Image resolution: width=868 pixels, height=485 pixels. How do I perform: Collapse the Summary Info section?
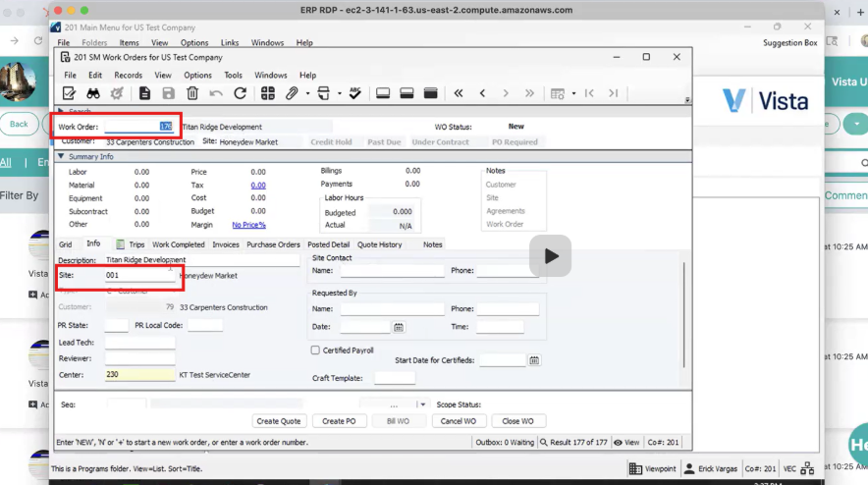(62, 157)
